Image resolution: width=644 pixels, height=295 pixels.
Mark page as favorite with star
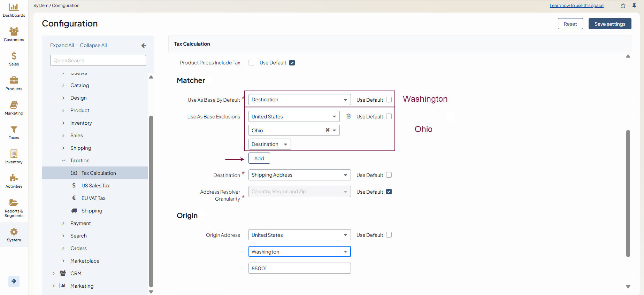coord(623,6)
